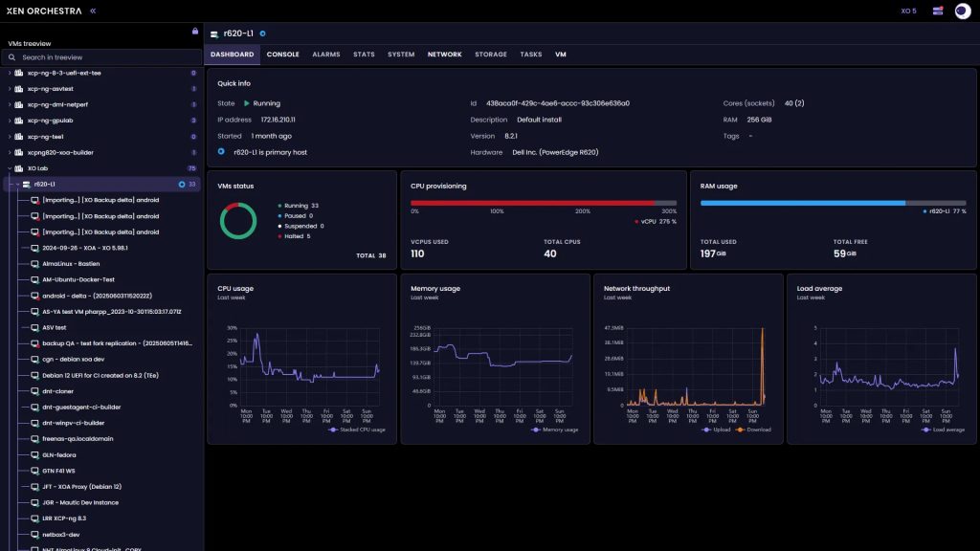The height and width of the screenshot is (551, 980).
Task: Click the lock icon above the treeview
Action: point(195,31)
